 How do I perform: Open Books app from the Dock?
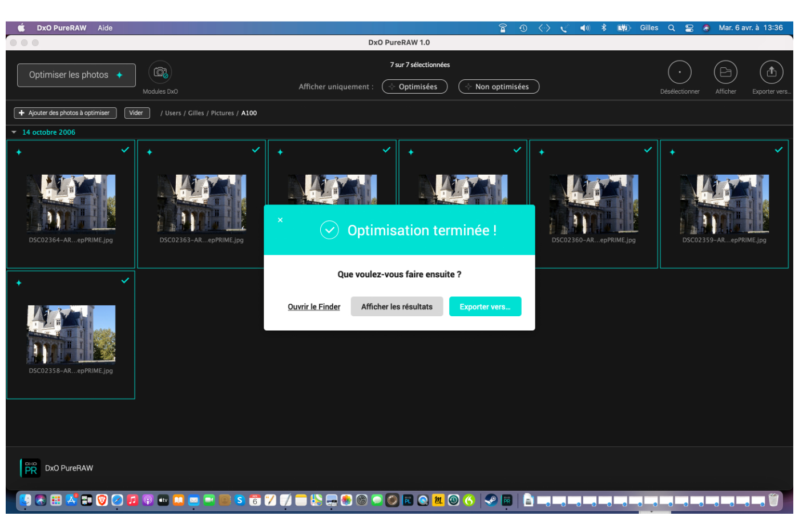(179, 500)
